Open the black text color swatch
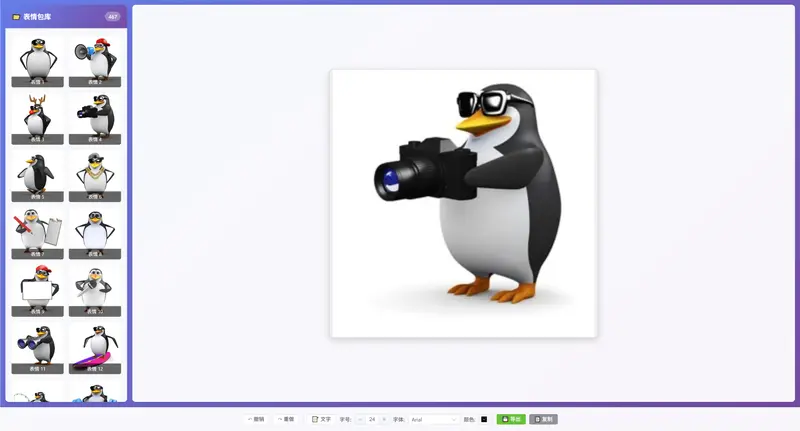800x431 pixels. pyautogui.click(x=484, y=419)
